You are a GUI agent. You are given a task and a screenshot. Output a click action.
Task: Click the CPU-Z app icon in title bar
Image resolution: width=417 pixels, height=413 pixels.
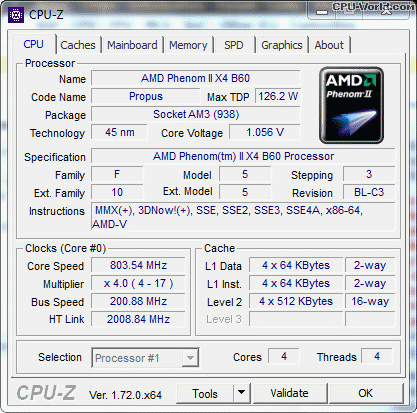pyautogui.click(x=16, y=15)
